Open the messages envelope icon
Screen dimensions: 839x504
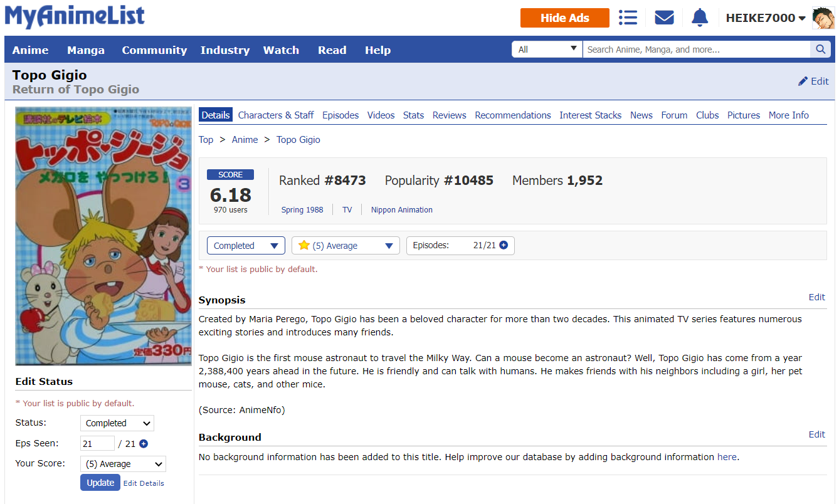point(664,18)
